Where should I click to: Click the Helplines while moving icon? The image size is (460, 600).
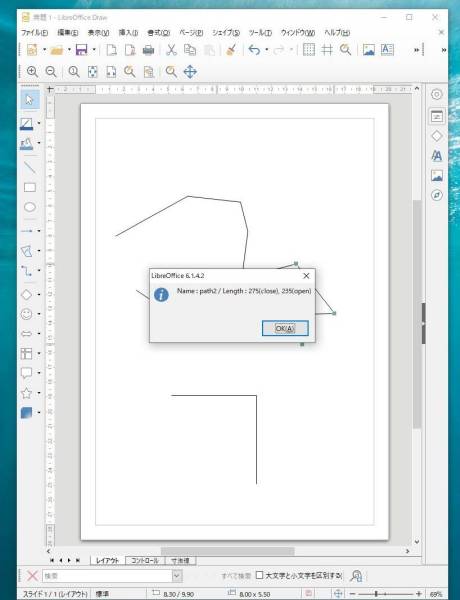click(327, 50)
